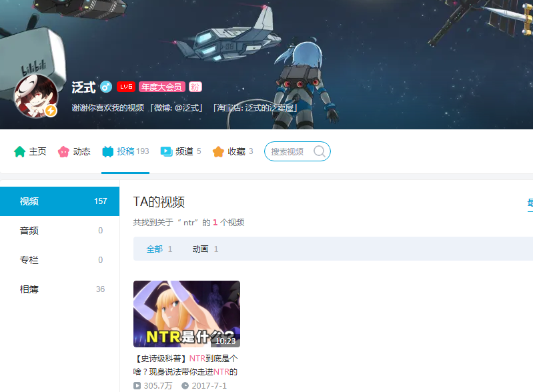Click the username 泛式
Image resolution: width=533 pixels, height=392 pixels.
tap(83, 87)
